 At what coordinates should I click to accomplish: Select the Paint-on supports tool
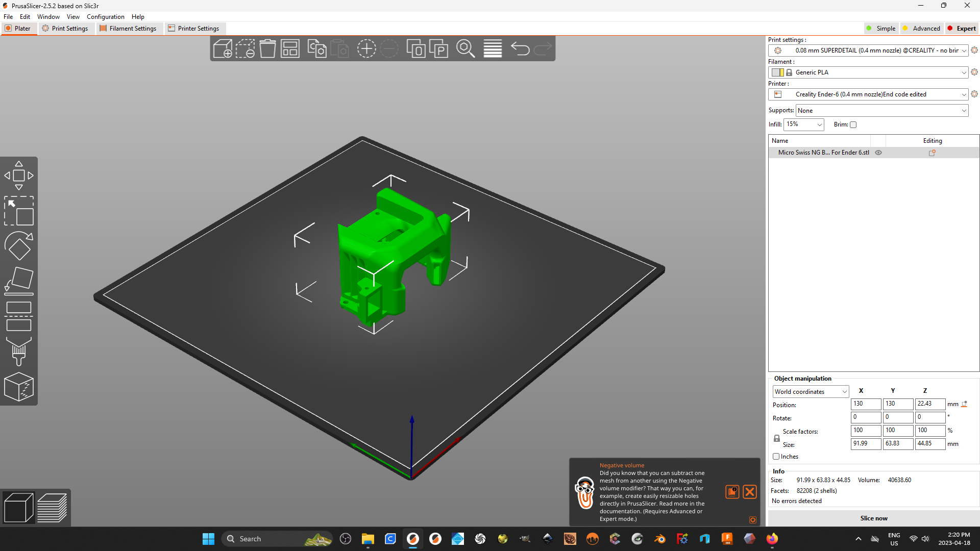19,352
